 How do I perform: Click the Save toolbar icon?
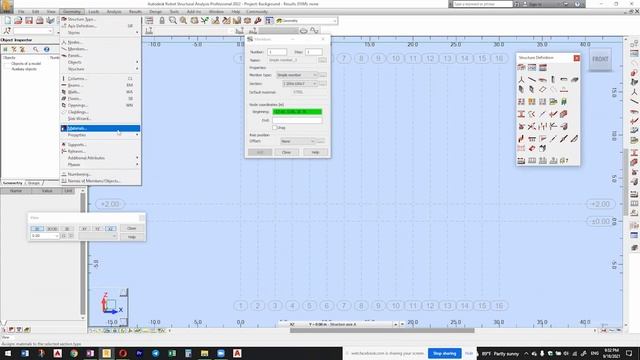click(x=29, y=20)
